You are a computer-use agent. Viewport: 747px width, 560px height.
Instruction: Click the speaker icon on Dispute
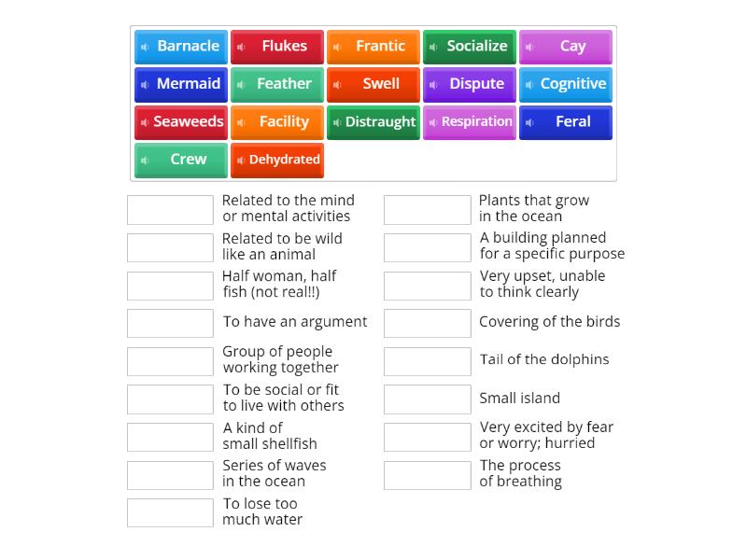(x=432, y=84)
